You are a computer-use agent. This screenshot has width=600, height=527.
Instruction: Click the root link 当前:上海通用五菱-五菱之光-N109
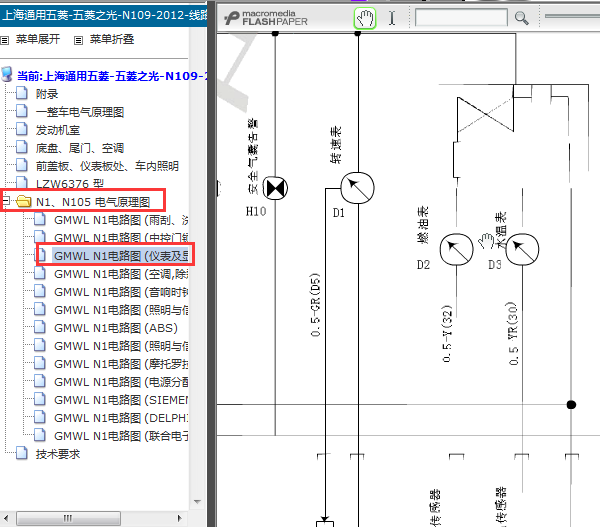[x=112, y=76]
